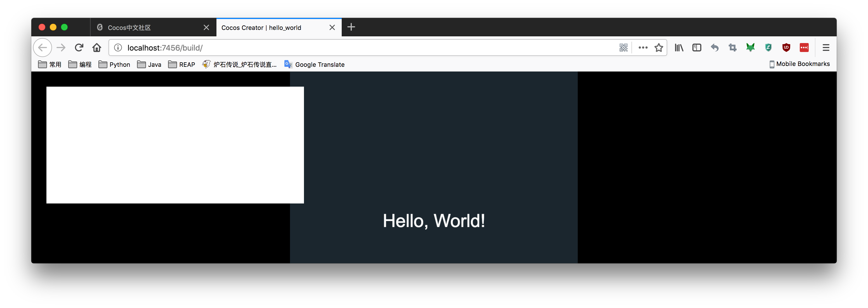Select the Cocos Creator hello_world tab
Screen dimensions: 868x308
(x=270, y=28)
